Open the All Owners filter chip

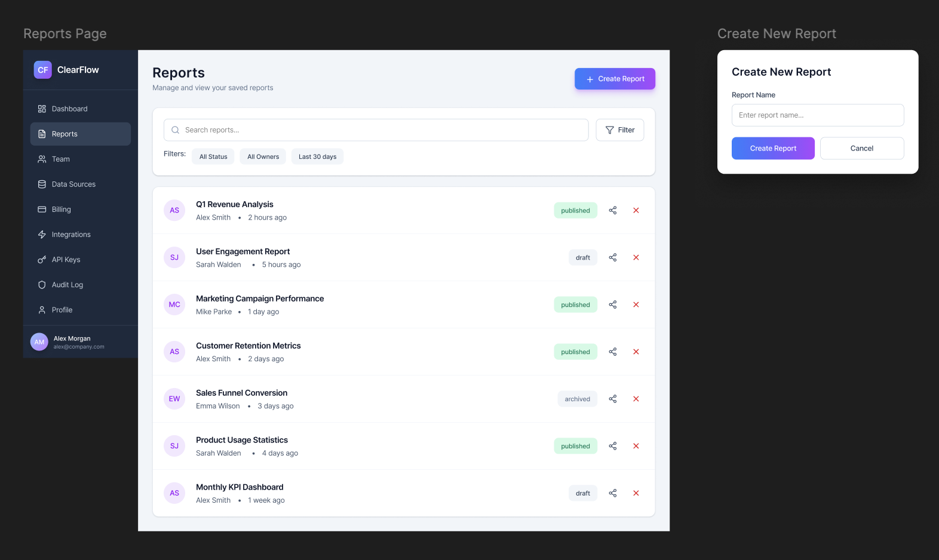pyautogui.click(x=263, y=156)
